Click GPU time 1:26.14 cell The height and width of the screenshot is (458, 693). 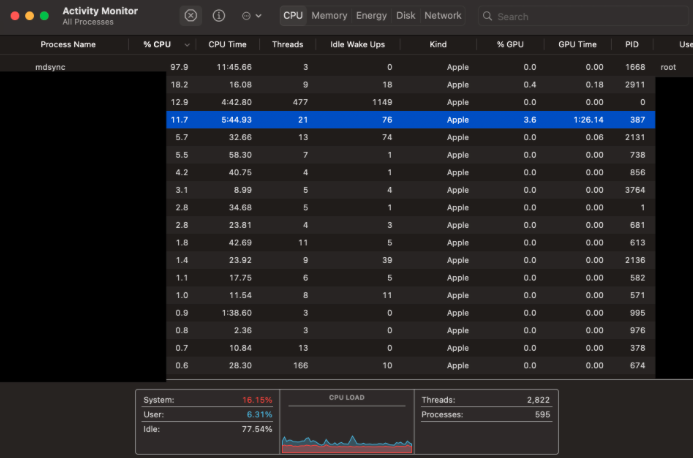click(x=588, y=120)
